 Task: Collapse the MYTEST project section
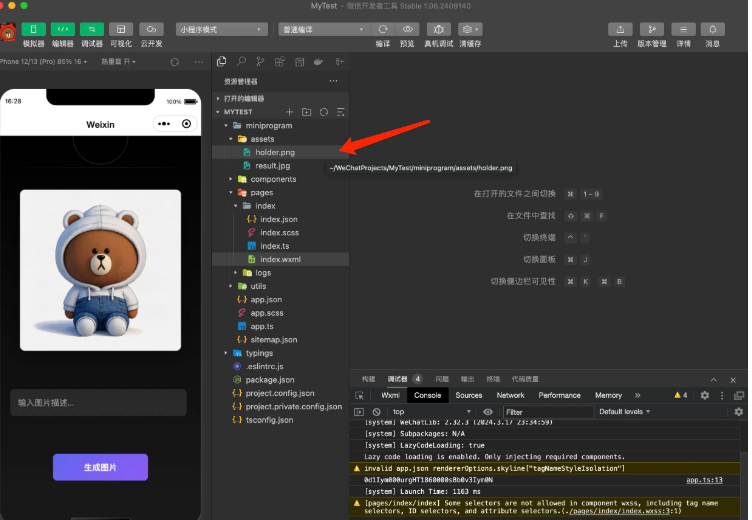click(238, 112)
